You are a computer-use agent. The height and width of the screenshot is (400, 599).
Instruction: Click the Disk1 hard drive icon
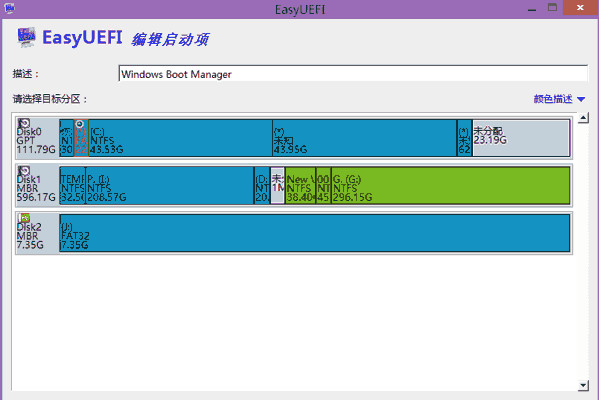pos(24,171)
